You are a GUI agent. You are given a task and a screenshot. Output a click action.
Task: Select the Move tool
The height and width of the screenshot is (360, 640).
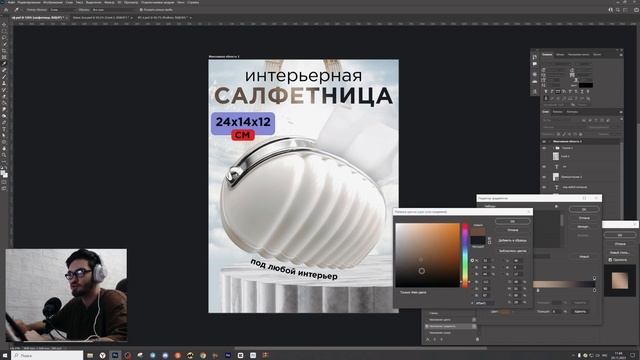click(x=4, y=24)
